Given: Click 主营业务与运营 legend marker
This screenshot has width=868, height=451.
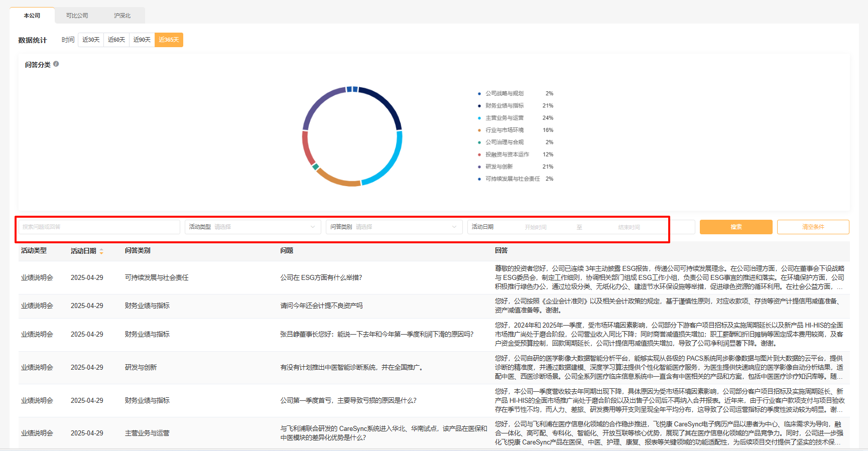Looking at the screenshot, I should pyautogui.click(x=479, y=118).
